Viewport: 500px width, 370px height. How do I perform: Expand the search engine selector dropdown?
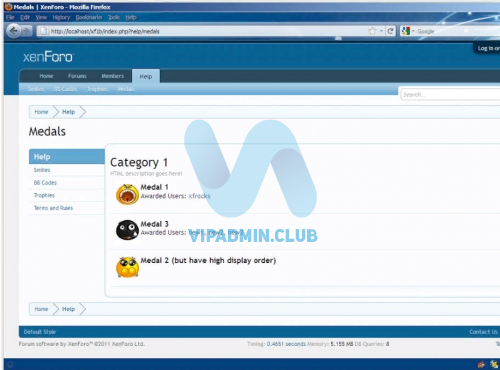click(x=413, y=31)
